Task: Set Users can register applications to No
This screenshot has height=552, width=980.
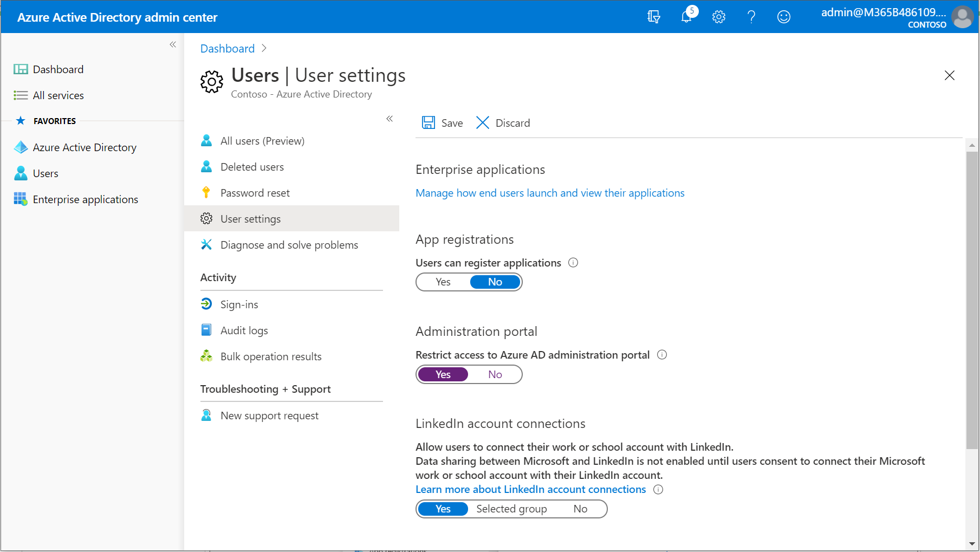Action: click(x=495, y=282)
